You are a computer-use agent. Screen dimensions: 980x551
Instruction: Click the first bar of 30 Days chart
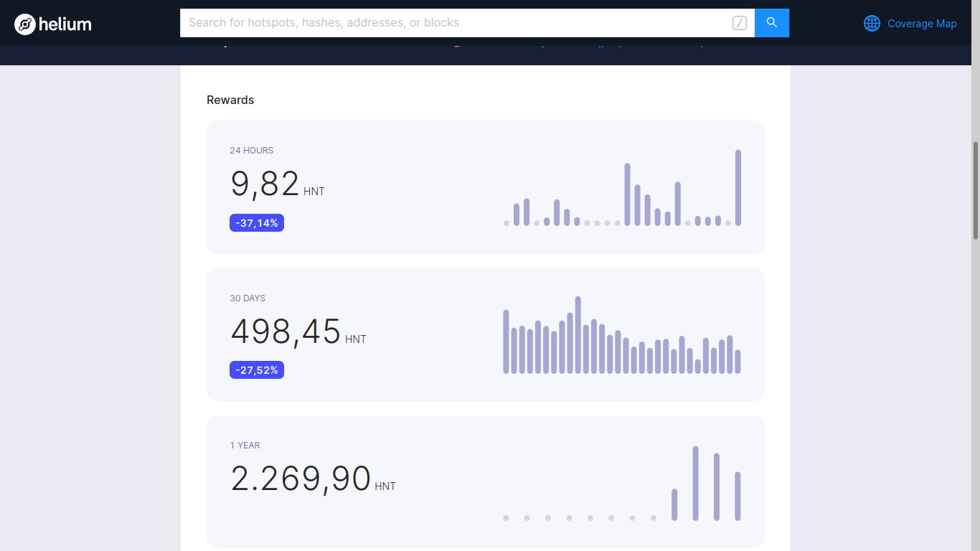pyautogui.click(x=506, y=342)
